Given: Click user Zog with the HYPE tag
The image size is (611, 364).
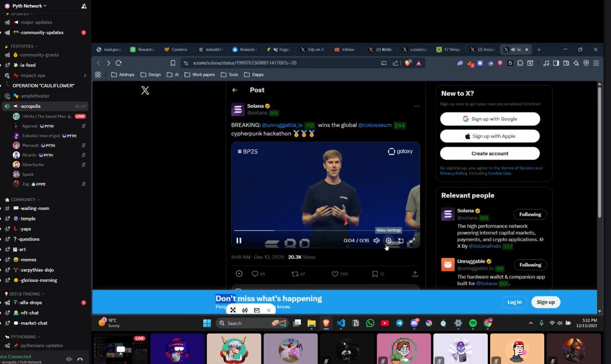Looking at the screenshot, I should [49, 184].
